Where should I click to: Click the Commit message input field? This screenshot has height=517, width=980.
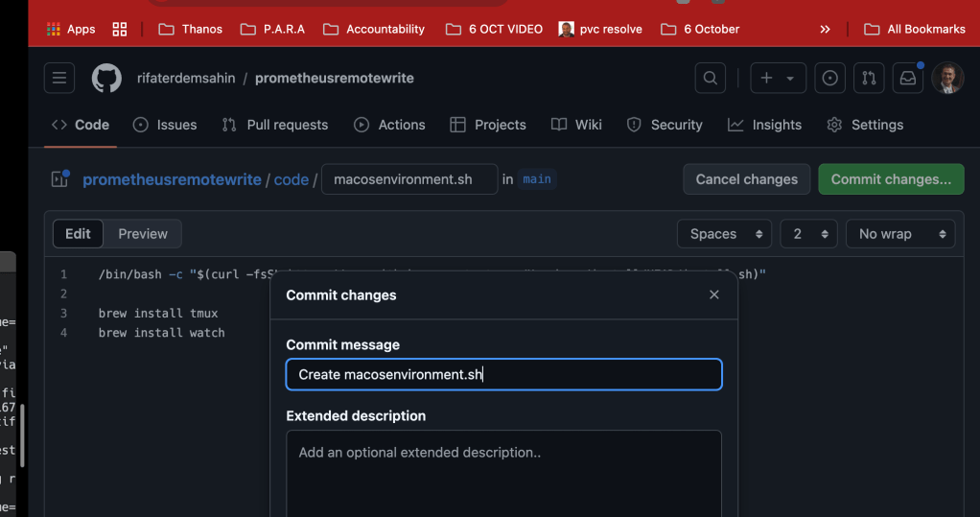coord(503,374)
